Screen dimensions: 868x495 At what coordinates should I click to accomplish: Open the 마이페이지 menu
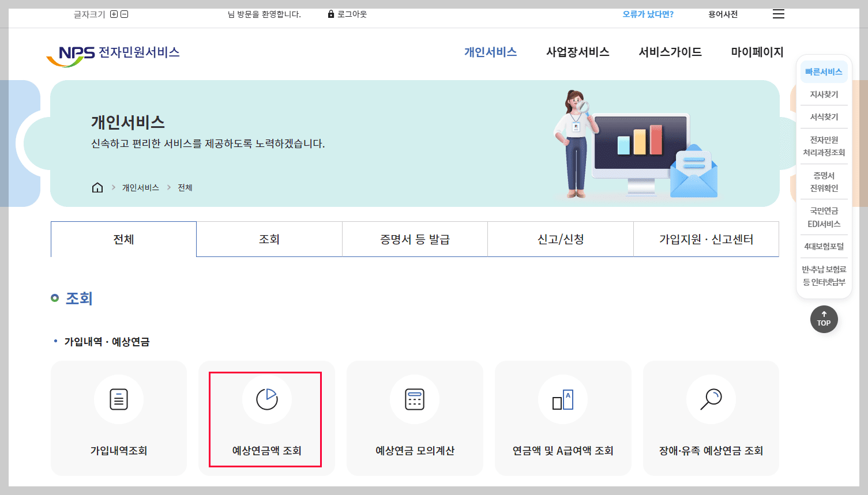(x=756, y=52)
